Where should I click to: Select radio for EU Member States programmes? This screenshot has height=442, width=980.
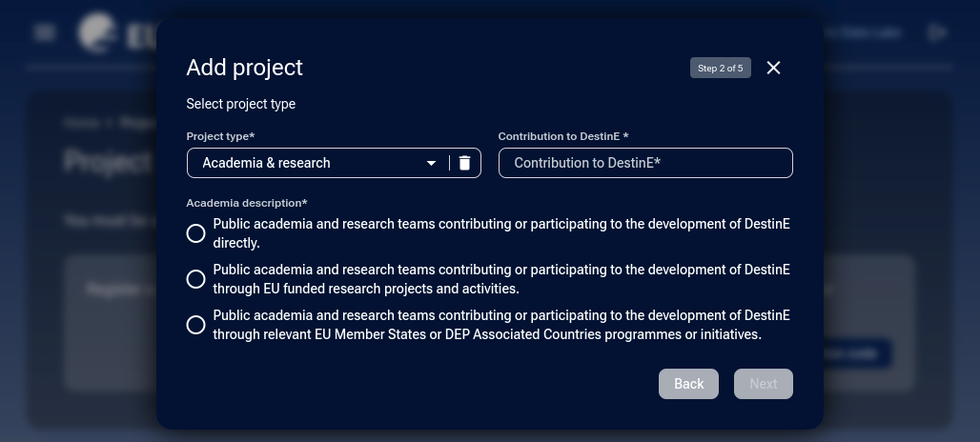click(195, 325)
